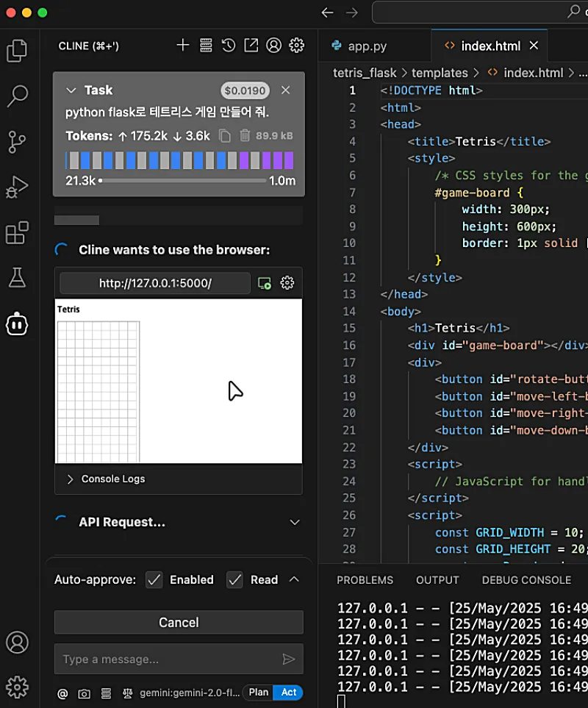
Task: Click the <title>Tetris</title> code line
Action: click(x=478, y=141)
